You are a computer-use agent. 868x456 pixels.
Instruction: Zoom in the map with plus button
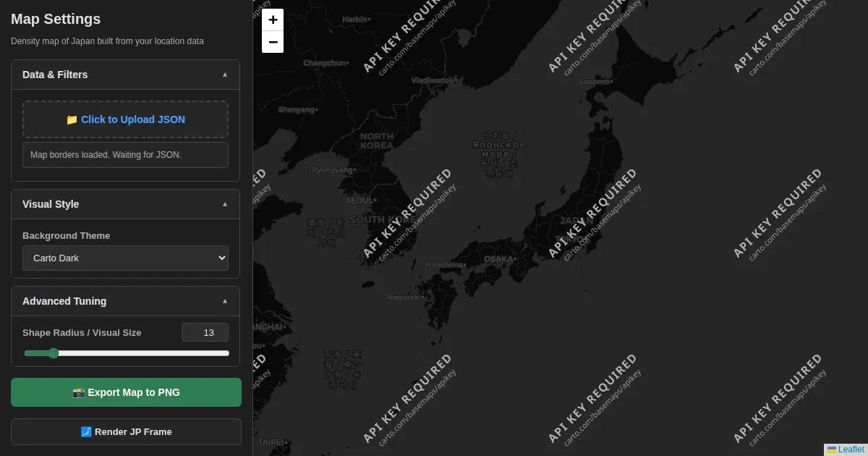[273, 20]
